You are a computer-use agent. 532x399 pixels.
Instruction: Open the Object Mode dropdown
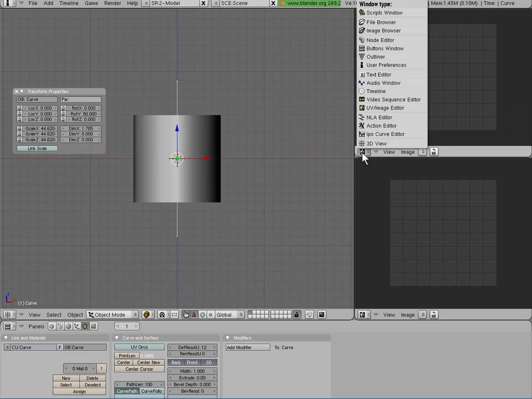[112, 315]
